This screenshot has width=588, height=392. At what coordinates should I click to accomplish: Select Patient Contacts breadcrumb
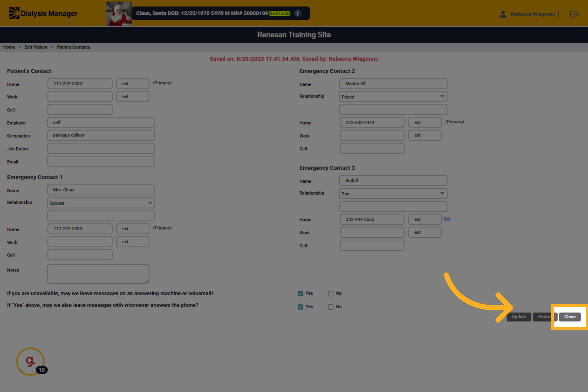[73, 47]
